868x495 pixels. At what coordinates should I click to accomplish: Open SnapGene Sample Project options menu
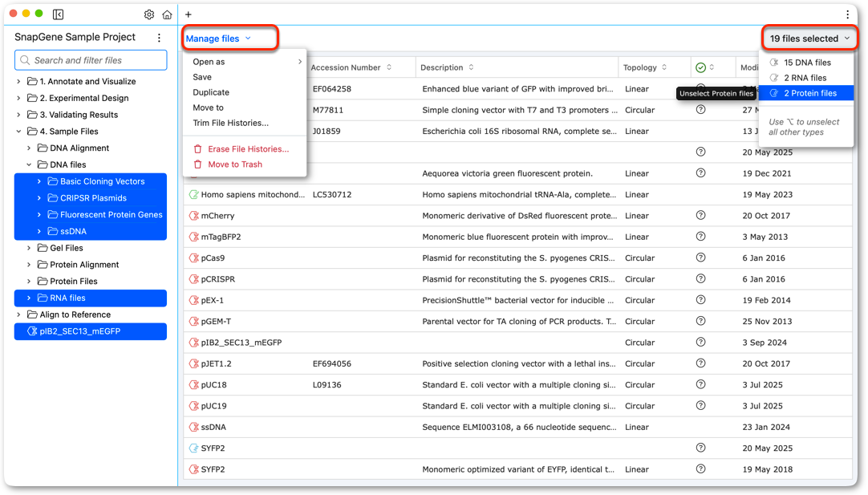pos(160,38)
